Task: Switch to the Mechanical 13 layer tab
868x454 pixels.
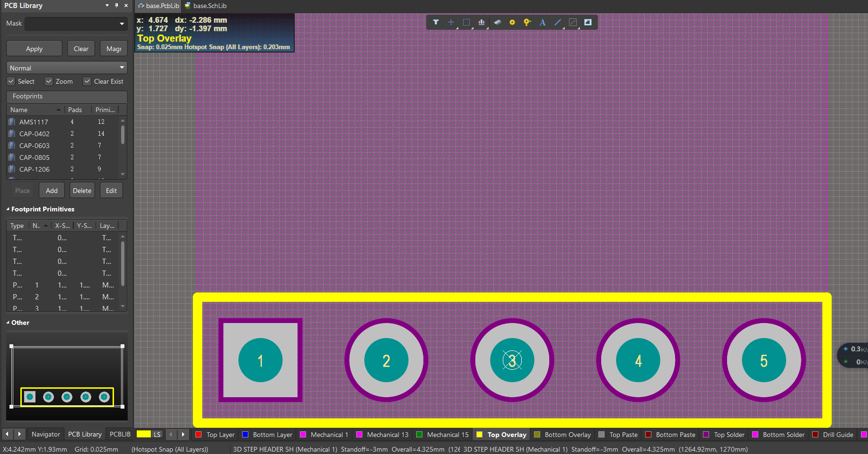Action: (x=382, y=435)
